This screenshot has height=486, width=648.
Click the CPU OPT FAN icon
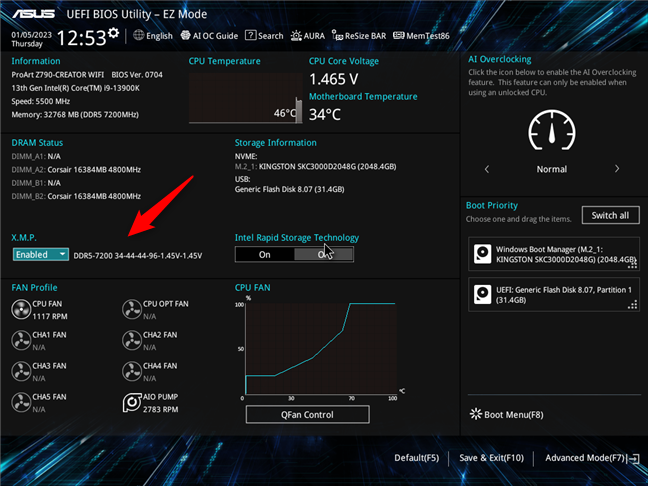point(132,310)
